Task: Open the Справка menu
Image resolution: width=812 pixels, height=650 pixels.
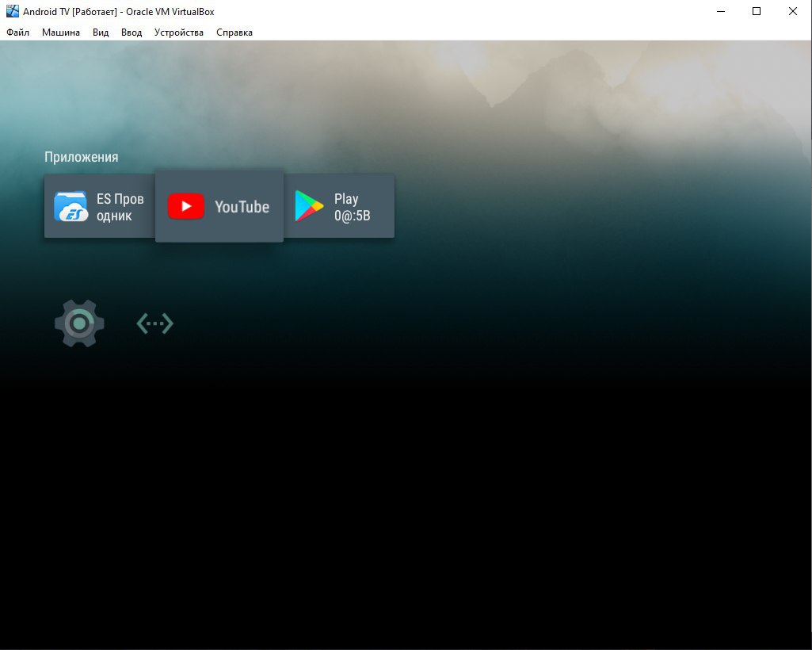Action: pyautogui.click(x=234, y=32)
